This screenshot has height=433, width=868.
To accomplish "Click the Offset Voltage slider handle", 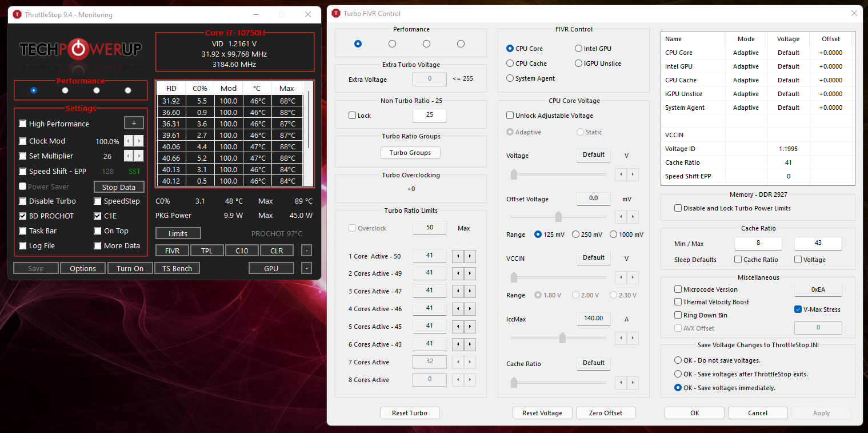I will pos(558,217).
